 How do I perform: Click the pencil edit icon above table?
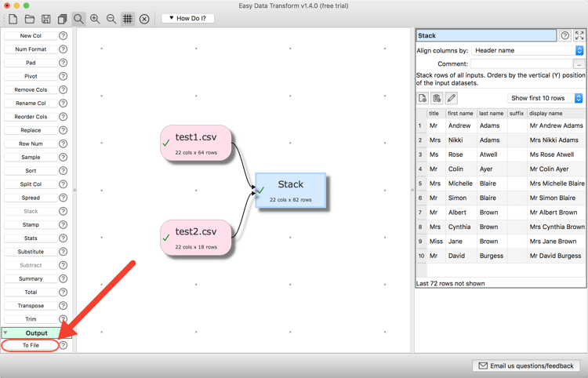point(451,98)
